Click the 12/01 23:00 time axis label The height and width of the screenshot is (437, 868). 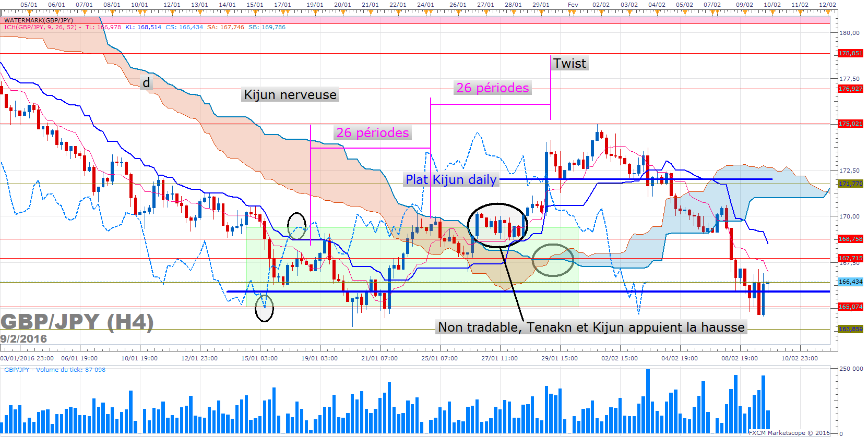coord(199,358)
